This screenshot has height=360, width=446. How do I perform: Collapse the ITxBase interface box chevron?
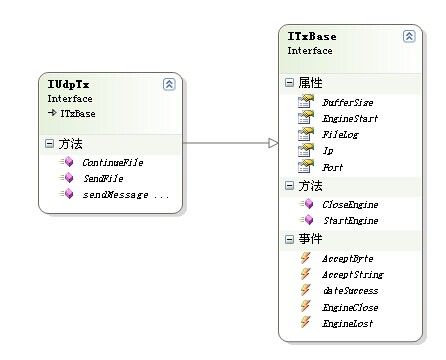click(409, 36)
